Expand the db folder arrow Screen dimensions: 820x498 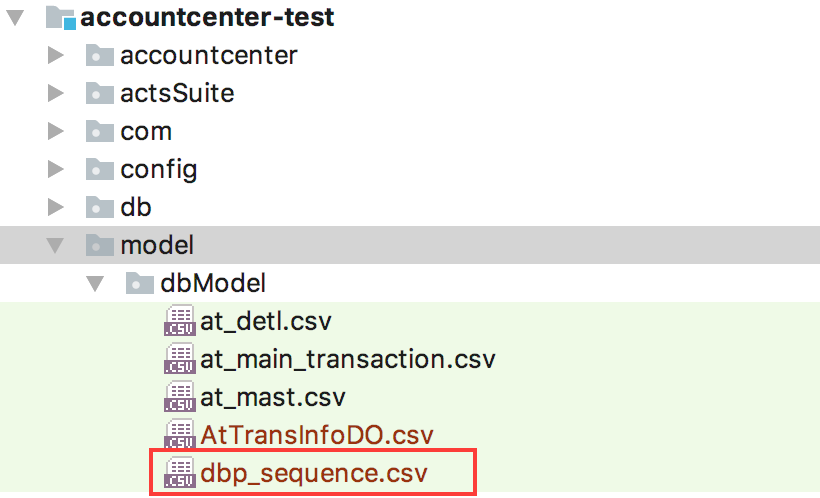click(55, 207)
